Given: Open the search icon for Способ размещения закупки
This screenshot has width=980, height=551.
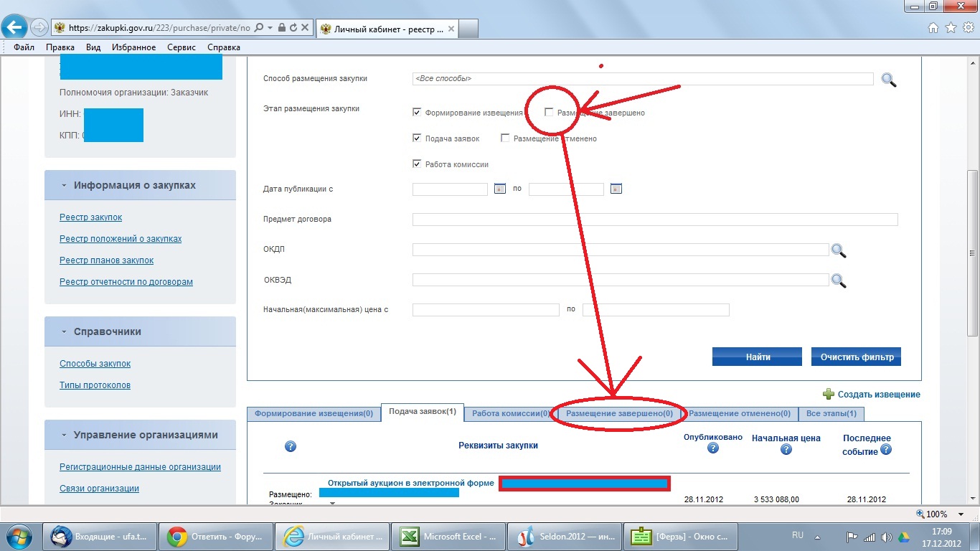Looking at the screenshot, I should pos(889,80).
